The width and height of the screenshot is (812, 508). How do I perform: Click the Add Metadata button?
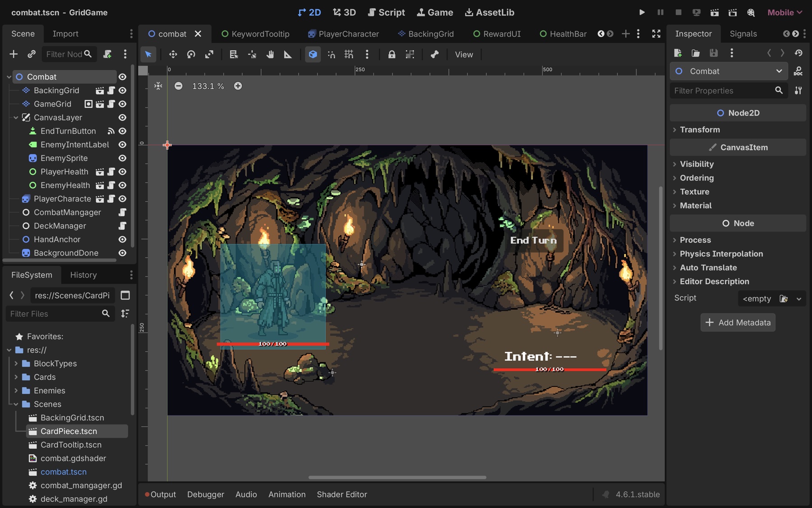pyautogui.click(x=738, y=322)
